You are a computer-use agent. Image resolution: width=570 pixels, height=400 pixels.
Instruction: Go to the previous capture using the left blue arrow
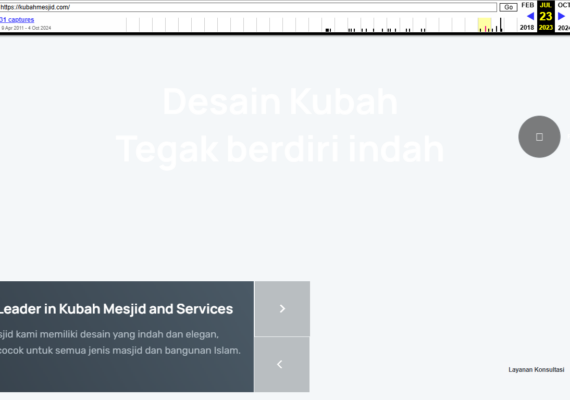[530, 16]
